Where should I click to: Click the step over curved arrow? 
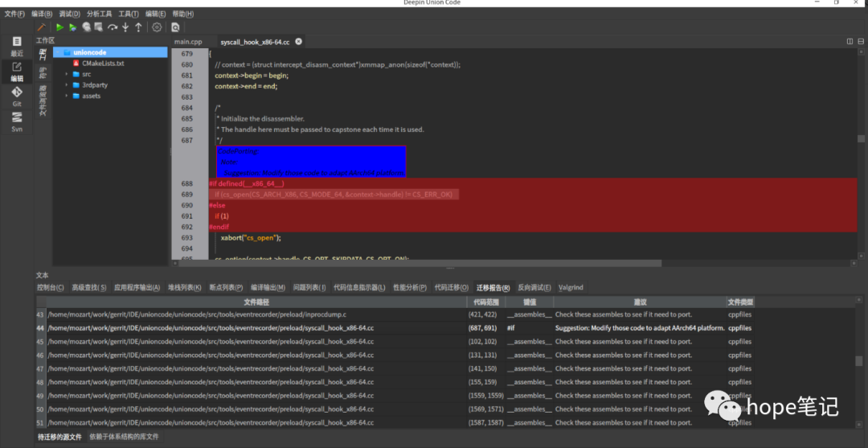pos(113,27)
